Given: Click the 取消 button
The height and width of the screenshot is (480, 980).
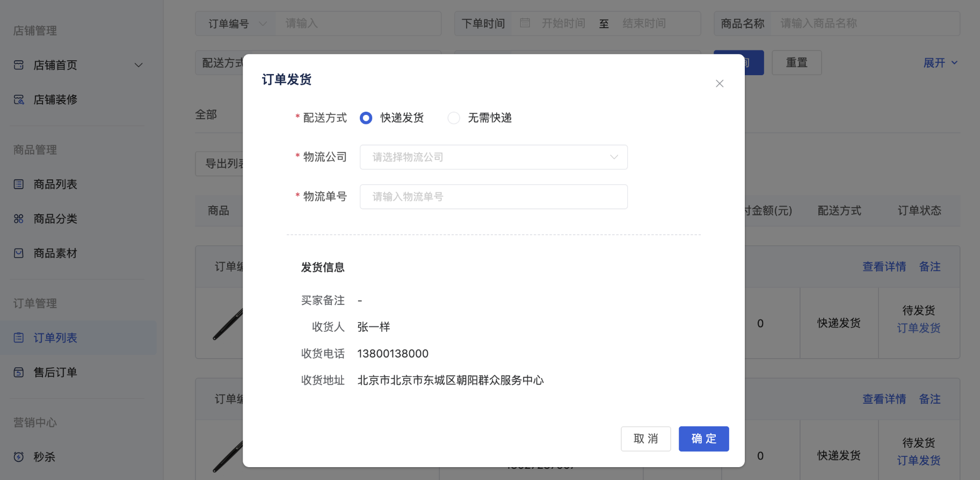Looking at the screenshot, I should coord(645,439).
